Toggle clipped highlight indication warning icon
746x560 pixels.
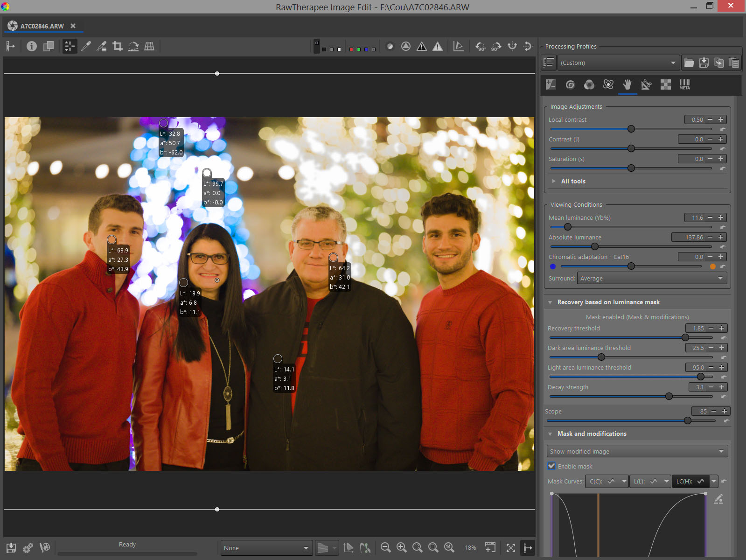[438, 46]
